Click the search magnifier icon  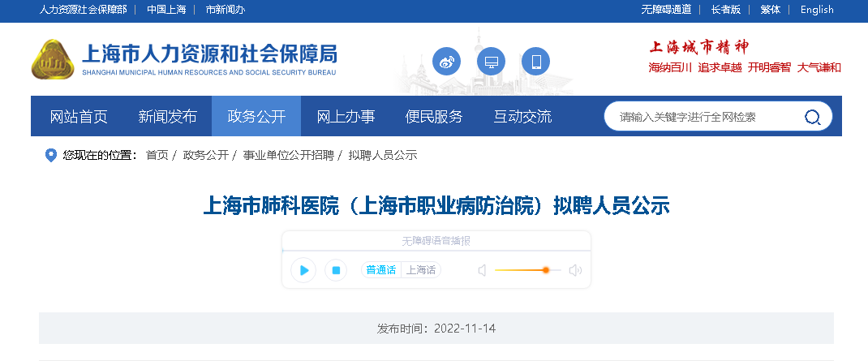(x=812, y=117)
